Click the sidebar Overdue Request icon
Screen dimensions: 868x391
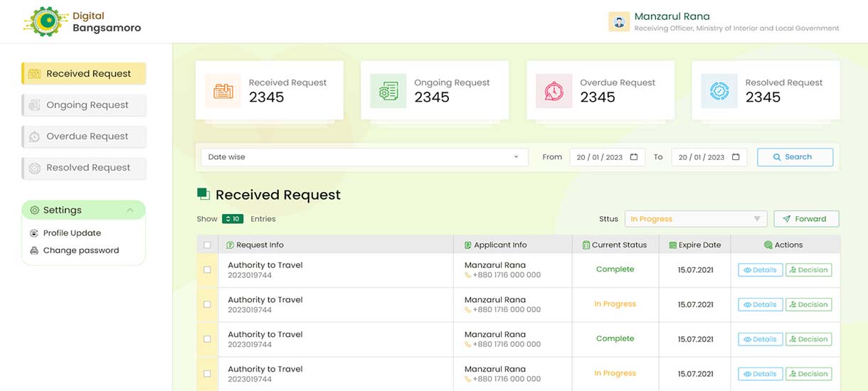[34, 136]
